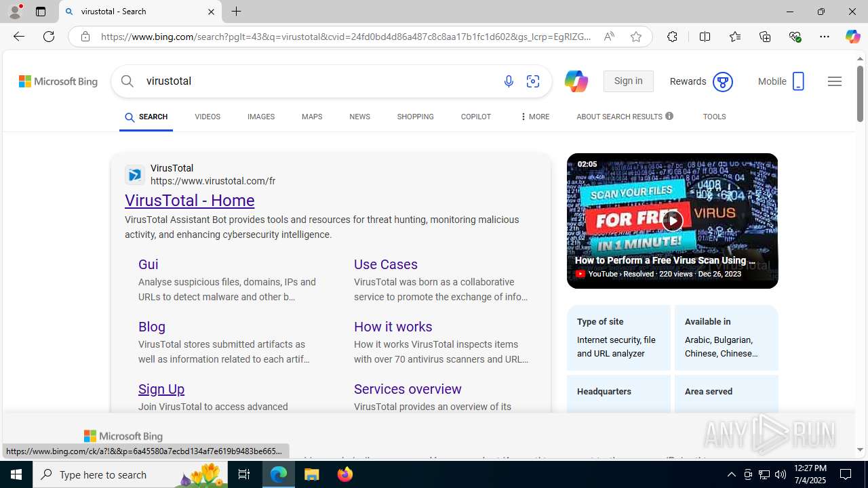View site information lock icon
The width and height of the screenshot is (868, 488).
85,37
